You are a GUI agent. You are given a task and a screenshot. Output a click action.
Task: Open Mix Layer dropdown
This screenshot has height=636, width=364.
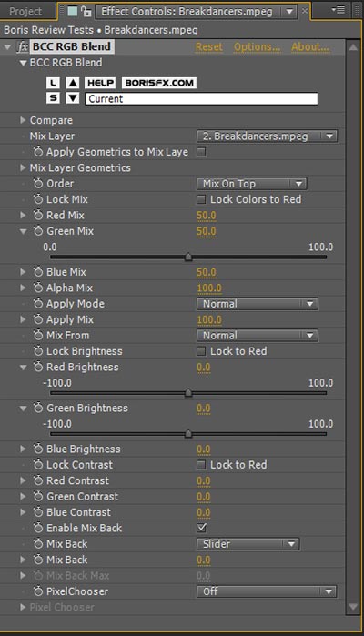coord(267,136)
